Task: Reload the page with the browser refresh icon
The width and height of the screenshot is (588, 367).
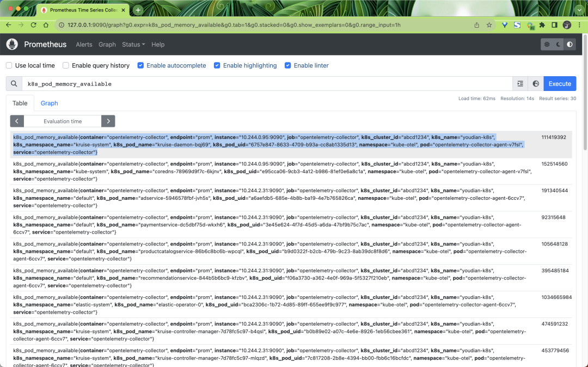Action: [33, 25]
